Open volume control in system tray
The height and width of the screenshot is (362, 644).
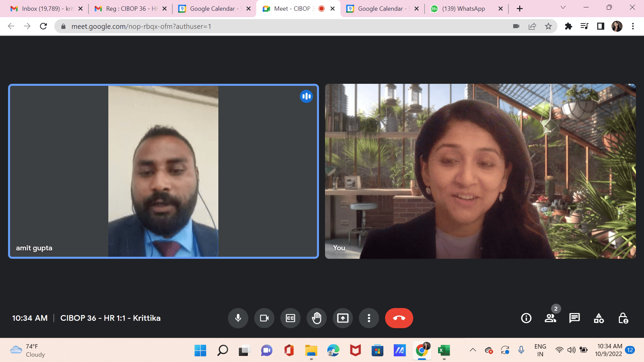pyautogui.click(x=571, y=350)
